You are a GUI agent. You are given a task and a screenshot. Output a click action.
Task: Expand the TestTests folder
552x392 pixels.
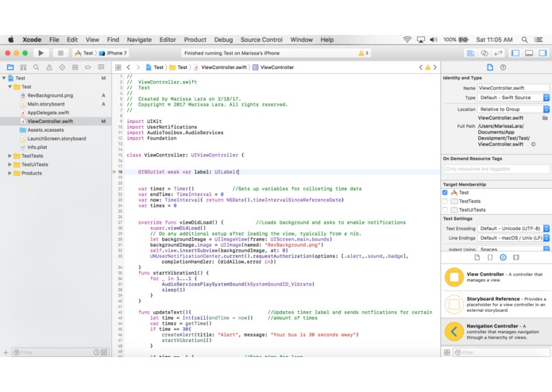pyautogui.click(x=10, y=156)
